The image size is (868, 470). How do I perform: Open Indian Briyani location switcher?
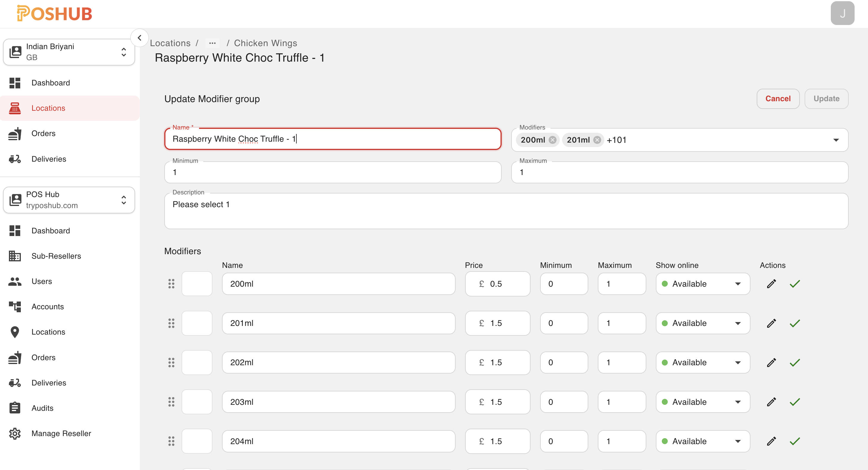click(69, 52)
